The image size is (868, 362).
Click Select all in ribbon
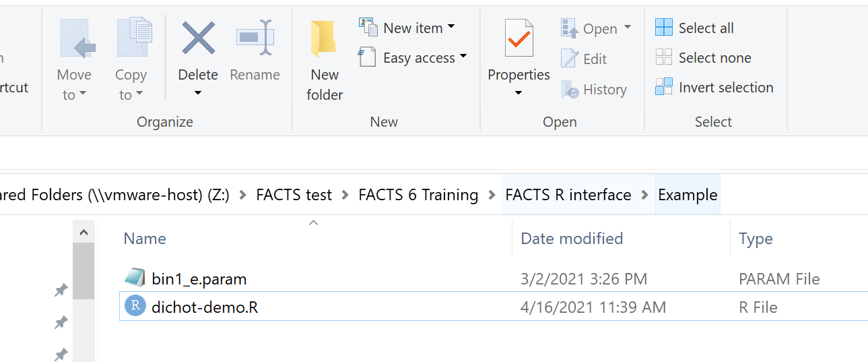click(x=695, y=28)
